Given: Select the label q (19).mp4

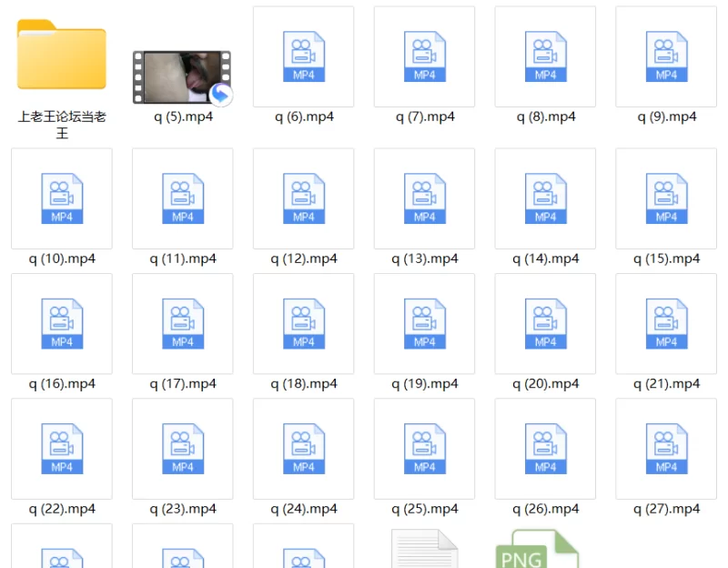Looking at the screenshot, I should point(425,383).
